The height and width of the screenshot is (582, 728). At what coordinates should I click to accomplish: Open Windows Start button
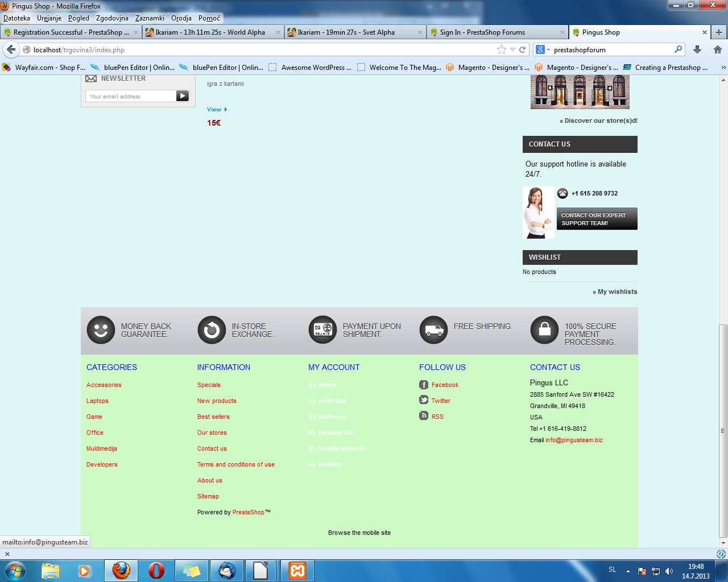pyautogui.click(x=15, y=570)
